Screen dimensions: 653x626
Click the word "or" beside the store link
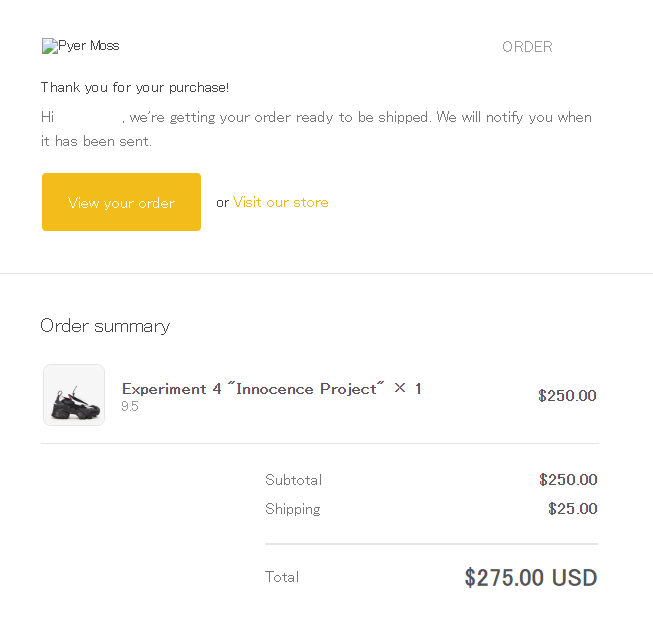222,203
